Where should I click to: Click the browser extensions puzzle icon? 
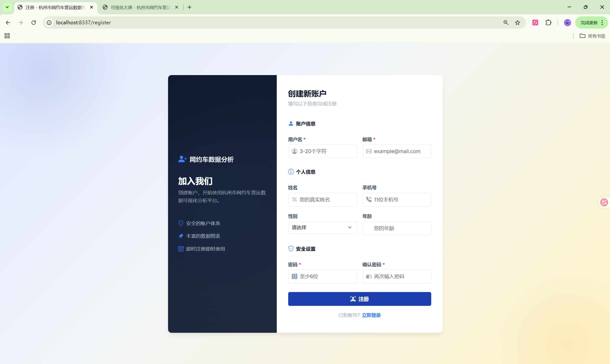[x=548, y=22]
